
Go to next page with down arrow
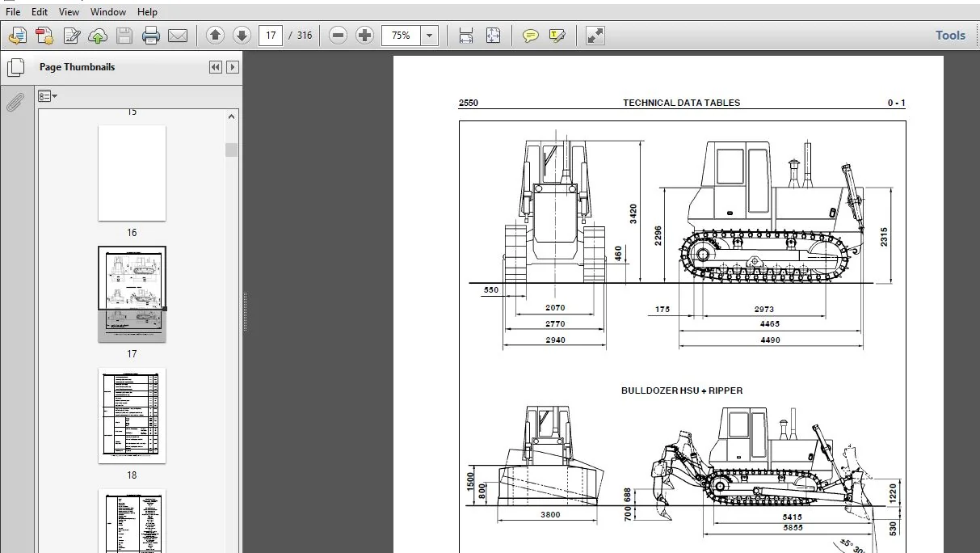[242, 36]
